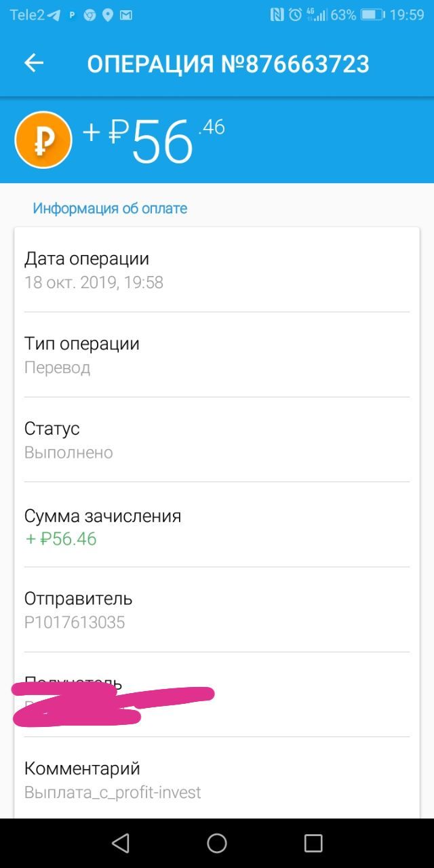Tap the "Информация об оплате" section heading

tap(110, 208)
